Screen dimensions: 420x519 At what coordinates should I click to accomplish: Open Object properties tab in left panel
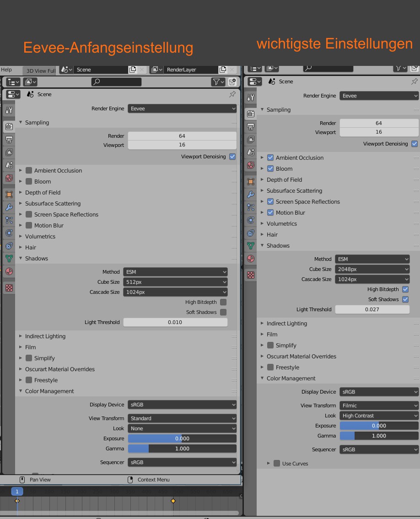pyautogui.click(x=9, y=195)
